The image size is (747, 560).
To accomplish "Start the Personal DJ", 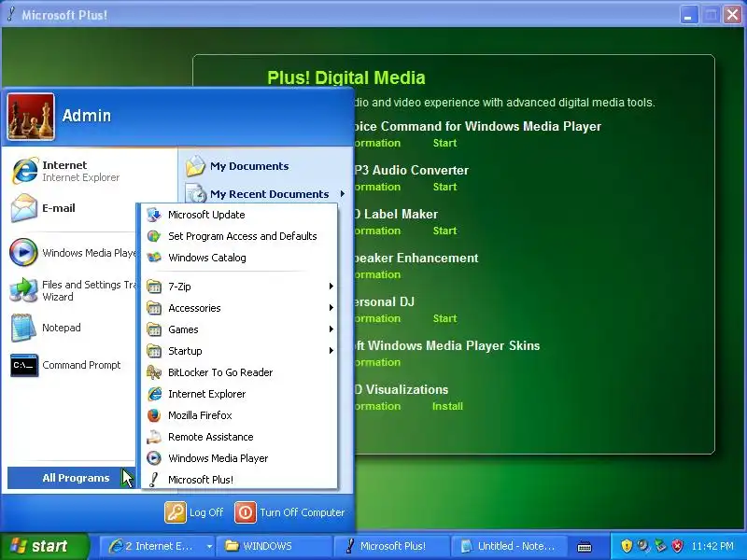I will click(445, 318).
